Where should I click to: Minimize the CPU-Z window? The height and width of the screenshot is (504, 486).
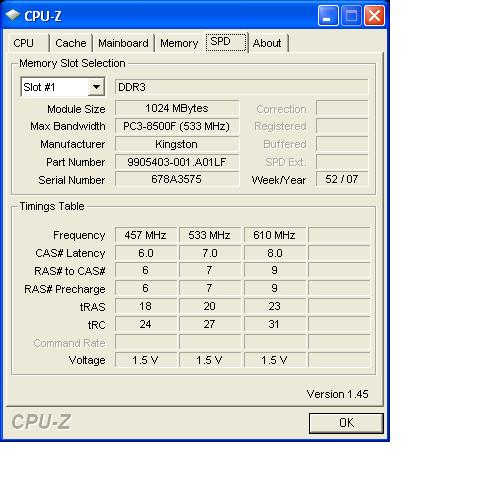(328, 16)
